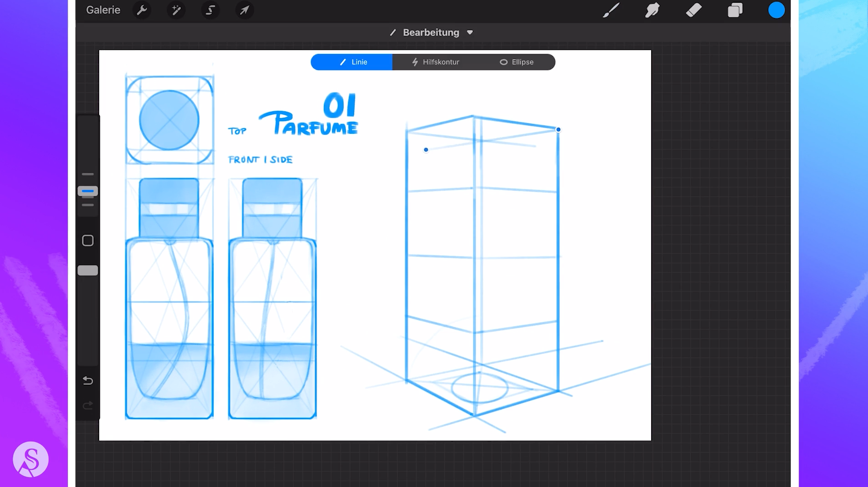This screenshot has height=487, width=868.
Task: Open the Adjustments magic wand menu
Action: (176, 10)
